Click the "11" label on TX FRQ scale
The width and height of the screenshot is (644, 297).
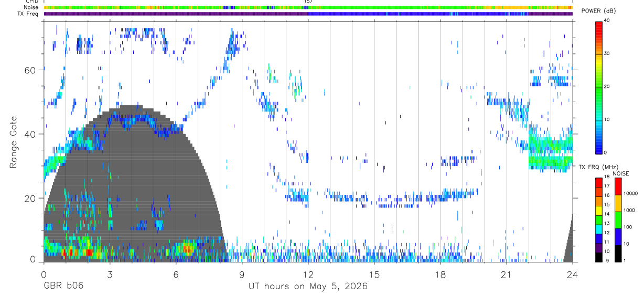tap(607, 242)
